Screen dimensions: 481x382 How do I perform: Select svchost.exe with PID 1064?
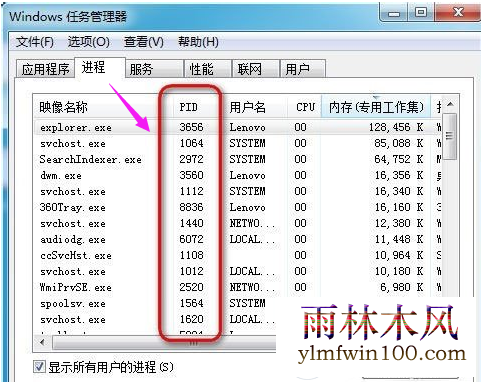238,143
